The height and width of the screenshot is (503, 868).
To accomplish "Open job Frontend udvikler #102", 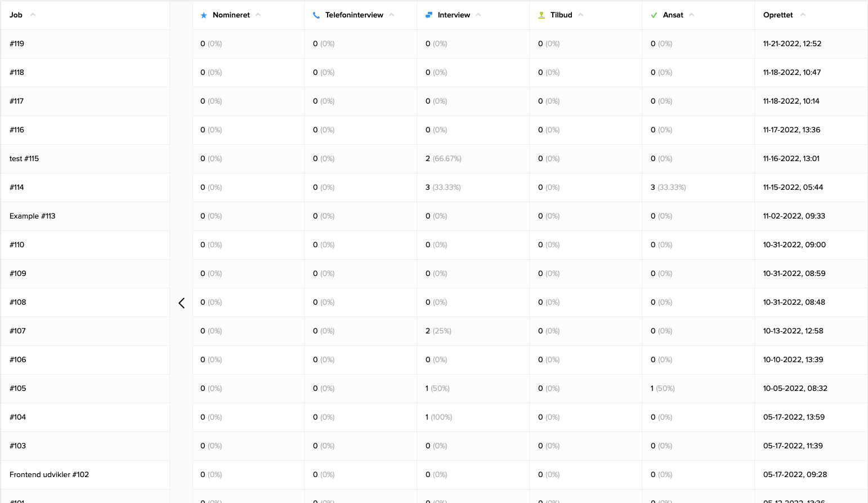I will tap(49, 474).
